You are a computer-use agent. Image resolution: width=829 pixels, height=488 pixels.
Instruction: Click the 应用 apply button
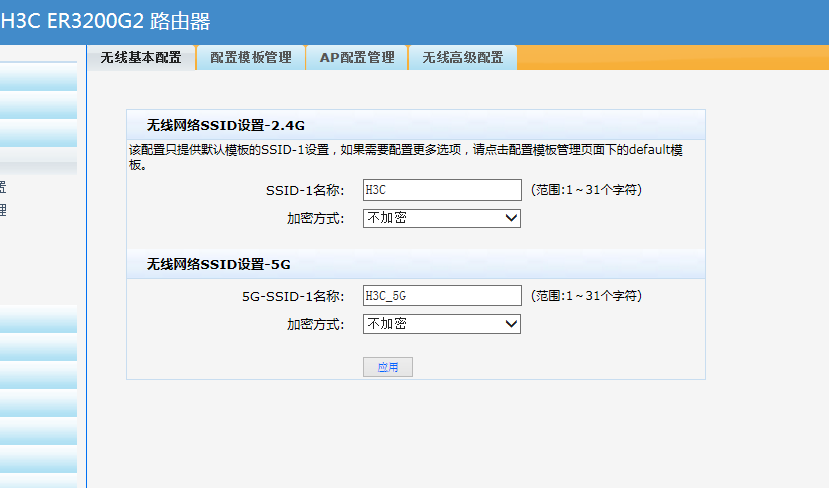coord(388,367)
